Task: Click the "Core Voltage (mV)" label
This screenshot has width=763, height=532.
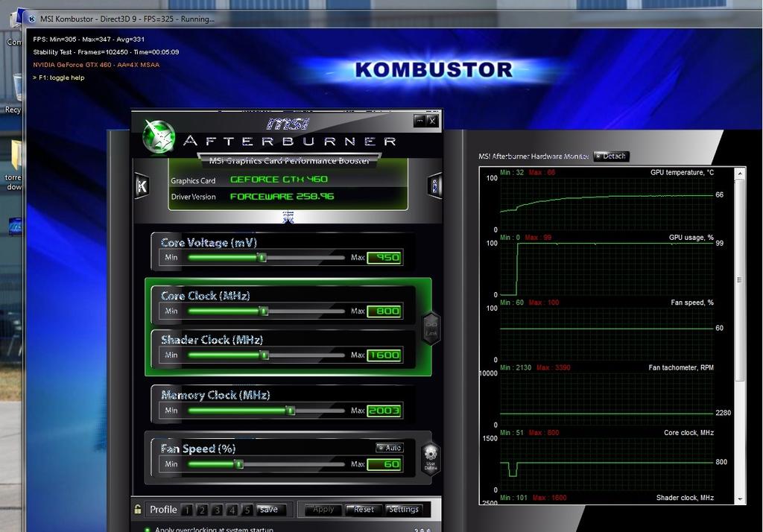Action: tap(209, 242)
